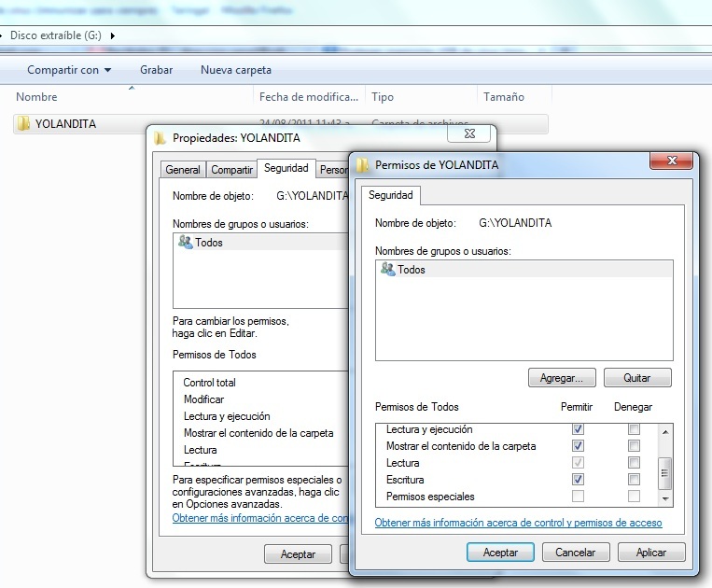712x588 pixels.
Task: Click the Todos group icon in Propiedades window
Action: coord(186,242)
